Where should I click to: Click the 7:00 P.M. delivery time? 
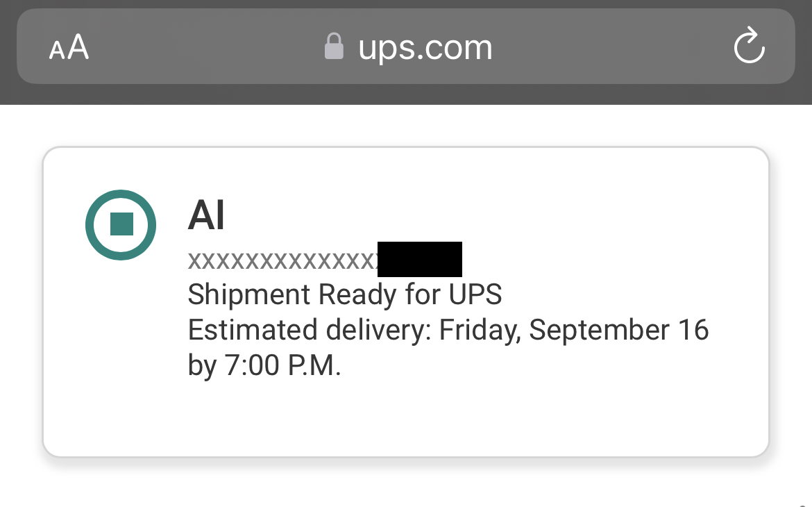click(x=282, y=365)
